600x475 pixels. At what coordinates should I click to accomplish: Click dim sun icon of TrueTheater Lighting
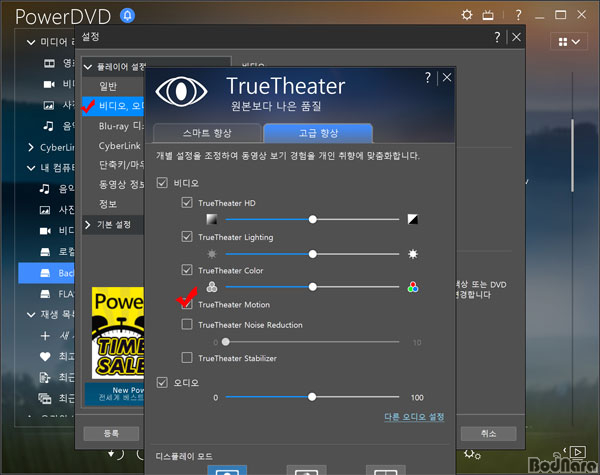(x=212, y=254)
